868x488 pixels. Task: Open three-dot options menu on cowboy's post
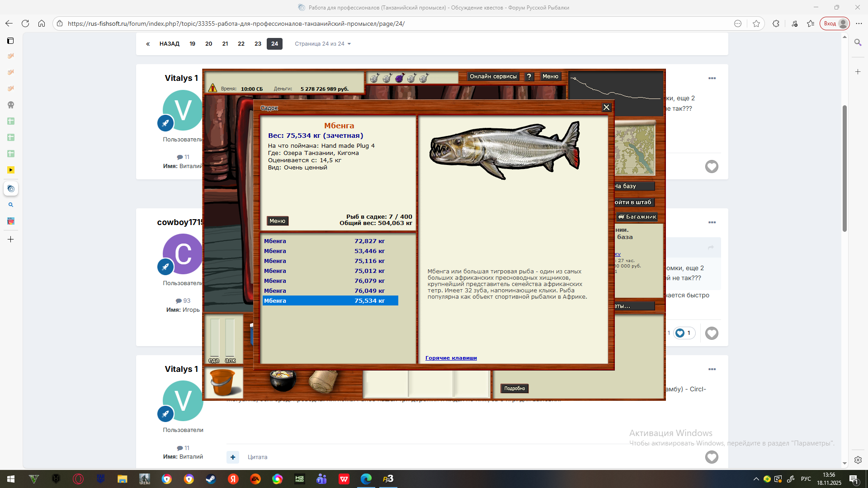coord(712,222)
